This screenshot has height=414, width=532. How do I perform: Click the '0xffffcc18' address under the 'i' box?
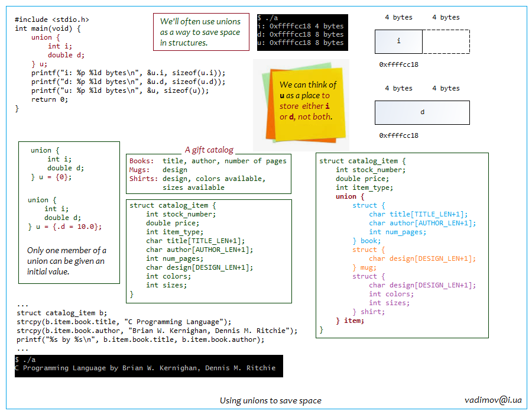pyautogui.click(x=398, y=64)
